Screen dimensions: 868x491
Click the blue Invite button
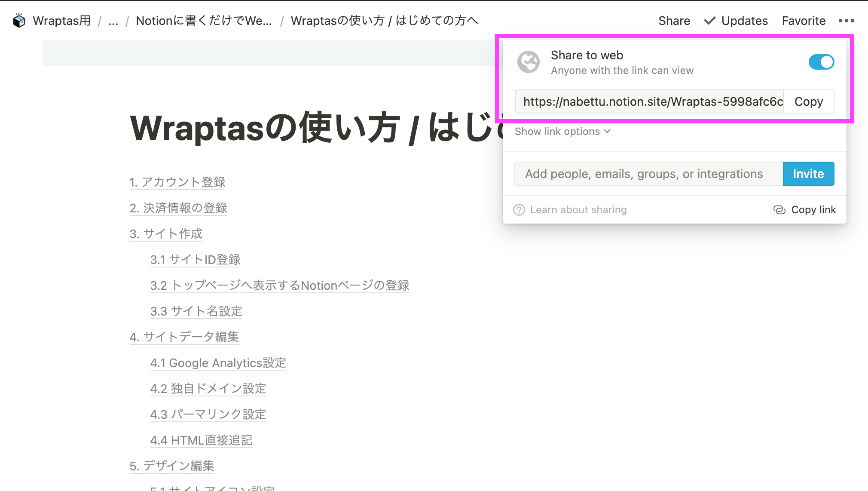(x=808, y=174)
